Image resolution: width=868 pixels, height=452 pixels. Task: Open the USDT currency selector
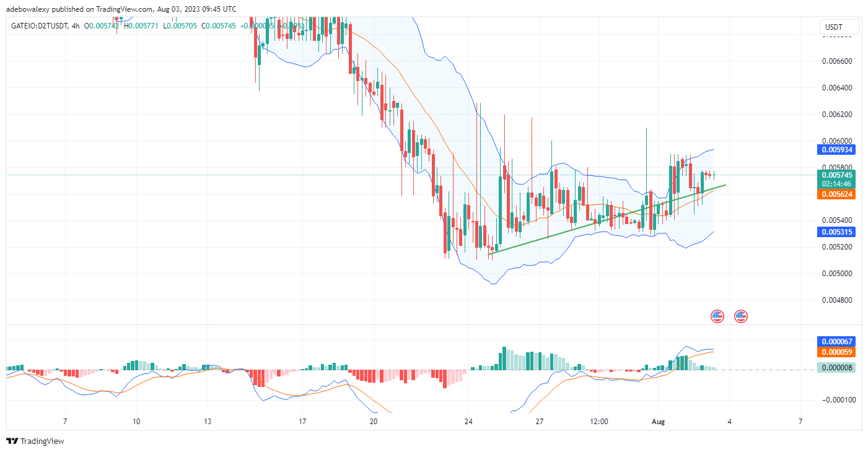pos(840,27)
